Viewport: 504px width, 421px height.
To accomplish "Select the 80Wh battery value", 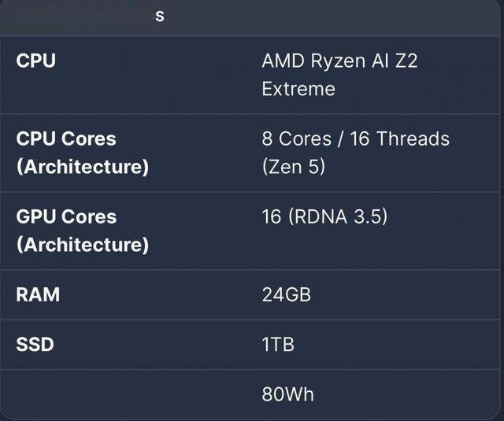I will click(287, 394).
